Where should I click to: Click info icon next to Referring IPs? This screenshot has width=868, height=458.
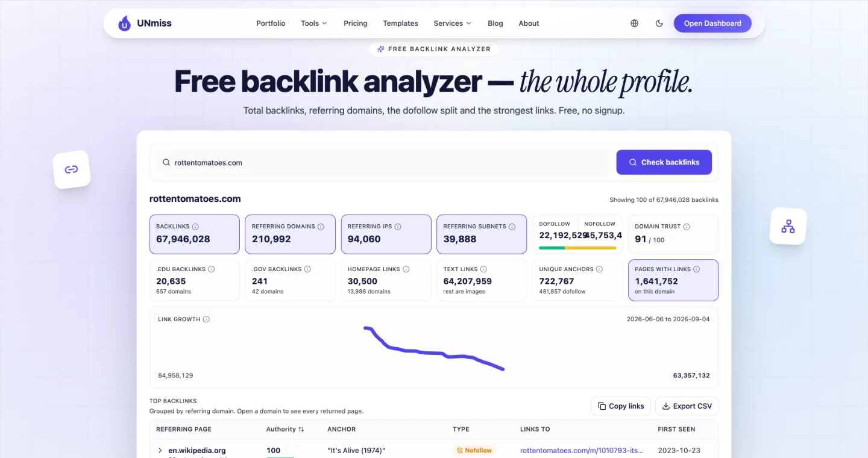pos(398,227)
